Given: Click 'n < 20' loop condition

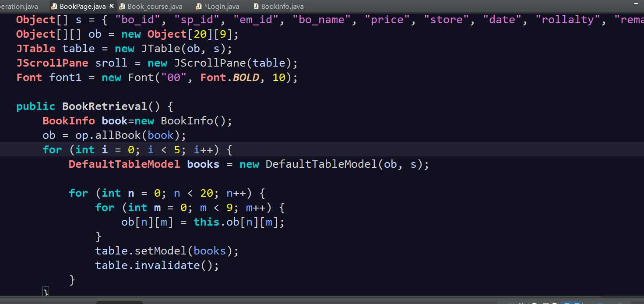Looking at the screenshot, I should (194, 193).
